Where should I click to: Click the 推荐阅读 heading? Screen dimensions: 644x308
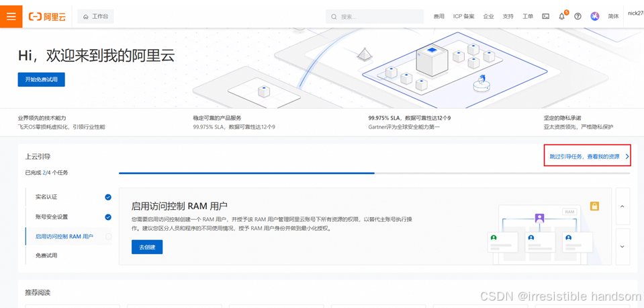pyautogui.click(x=38, y=293)
